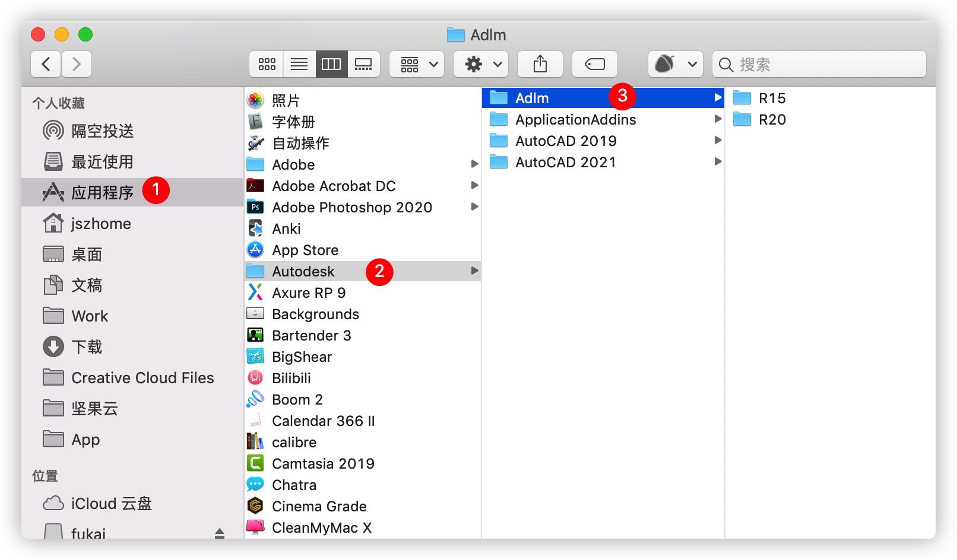Image resolution: width=957 pixels, height=560 pixels.
Task: Open 桌面 Desktop in sidebar
Action: coord(132,254)
